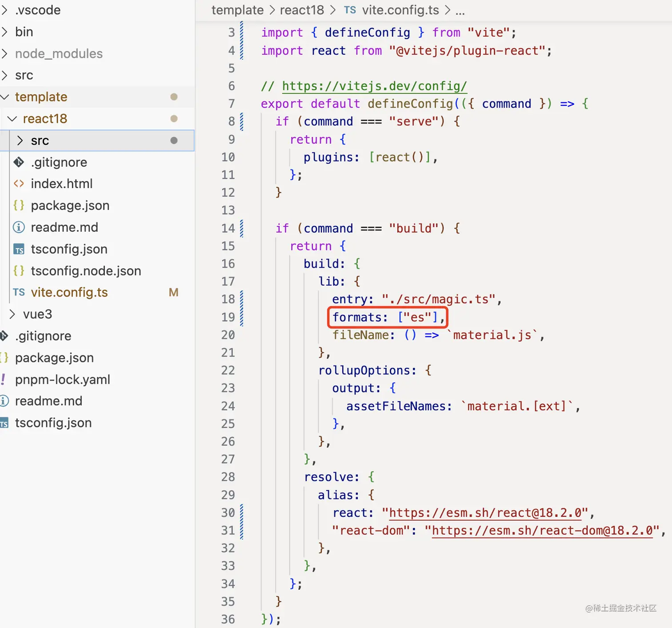The height and width of the screenshot is (628, 672).
Task: Expand the vue3 folder chevron
Action: tap(12, 314)
